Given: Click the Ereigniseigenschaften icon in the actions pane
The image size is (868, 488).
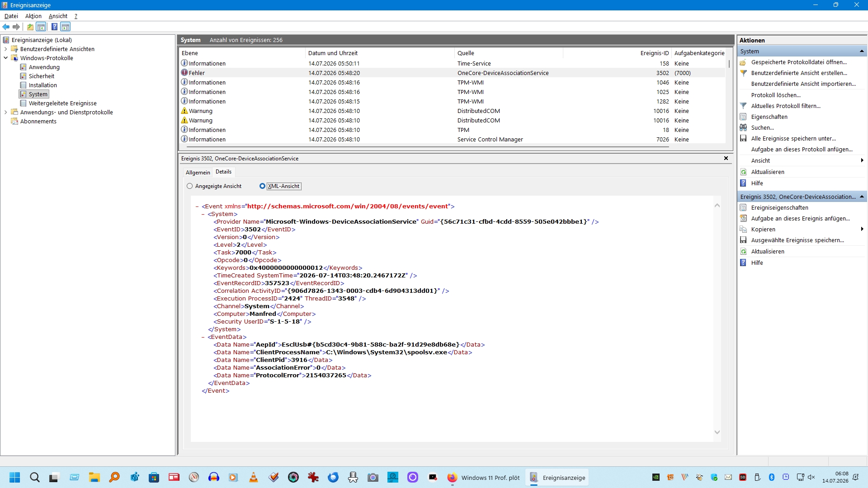Looking at the screenshot, I should (x=743, y=207).
